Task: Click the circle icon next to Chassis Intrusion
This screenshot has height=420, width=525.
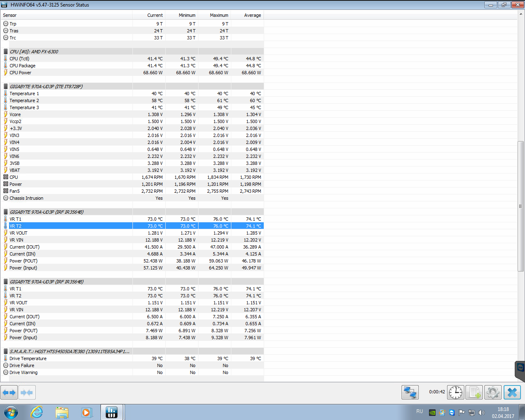Action: [6, 198]
